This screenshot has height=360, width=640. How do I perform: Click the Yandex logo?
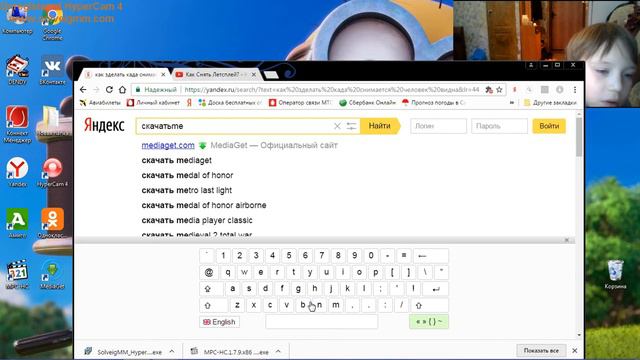(104, 125)
